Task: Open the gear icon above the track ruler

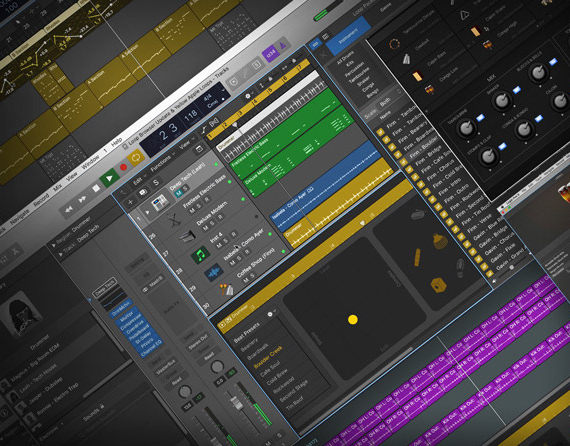Action: (248, 96)
